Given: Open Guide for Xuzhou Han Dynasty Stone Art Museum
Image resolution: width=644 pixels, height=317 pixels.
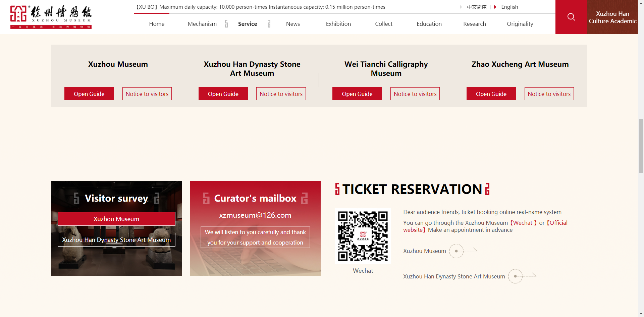Looking at the screenshot, I should coord(223,94).
